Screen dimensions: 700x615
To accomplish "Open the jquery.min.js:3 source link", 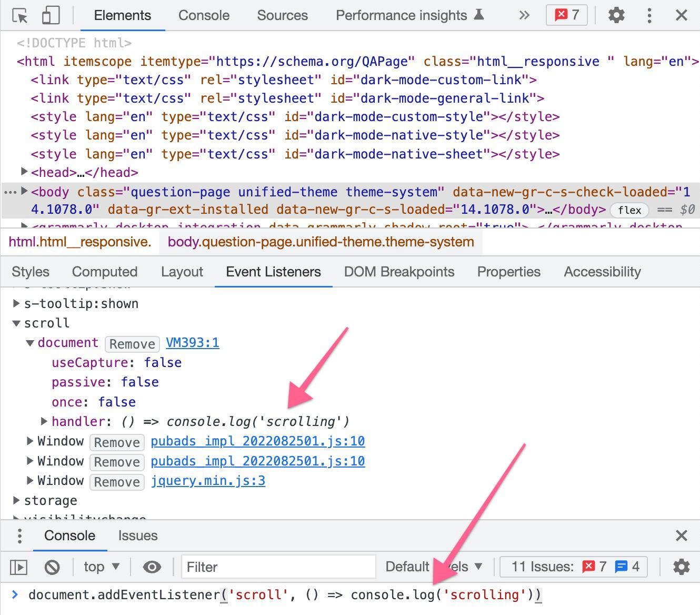I will click(208, 481).
